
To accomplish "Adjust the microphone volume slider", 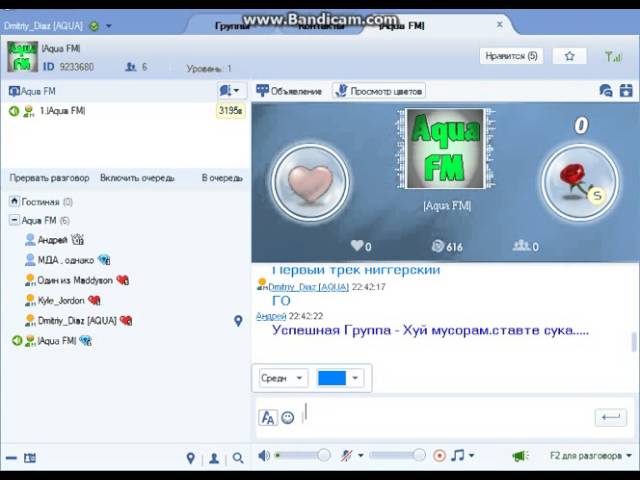I will [x=397, y=455].
